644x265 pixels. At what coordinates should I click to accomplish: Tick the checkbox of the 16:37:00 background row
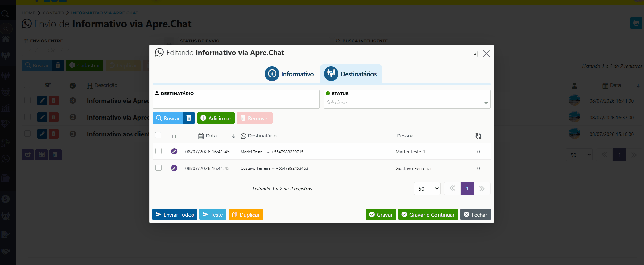(x=28, y=117)
